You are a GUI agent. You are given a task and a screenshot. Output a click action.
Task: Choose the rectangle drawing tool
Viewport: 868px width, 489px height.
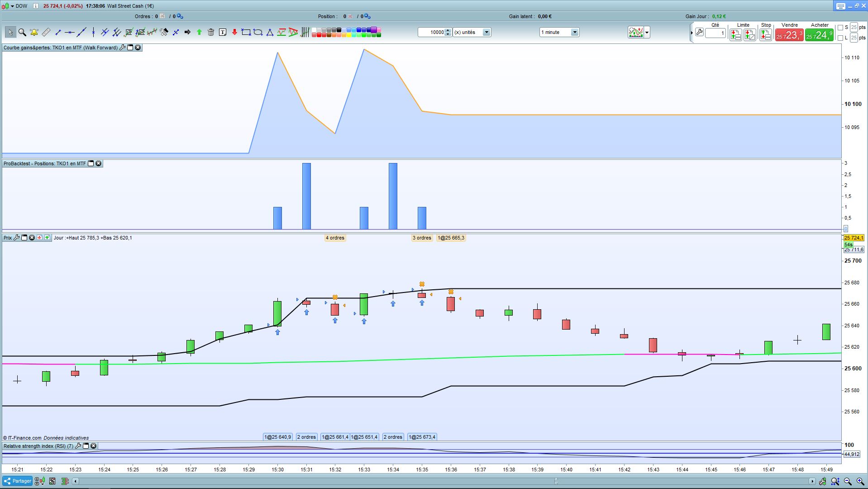point(246,32)
